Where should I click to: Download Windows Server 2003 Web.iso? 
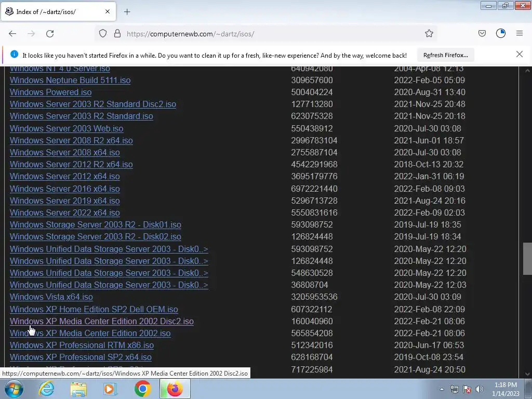click(66, 129)
